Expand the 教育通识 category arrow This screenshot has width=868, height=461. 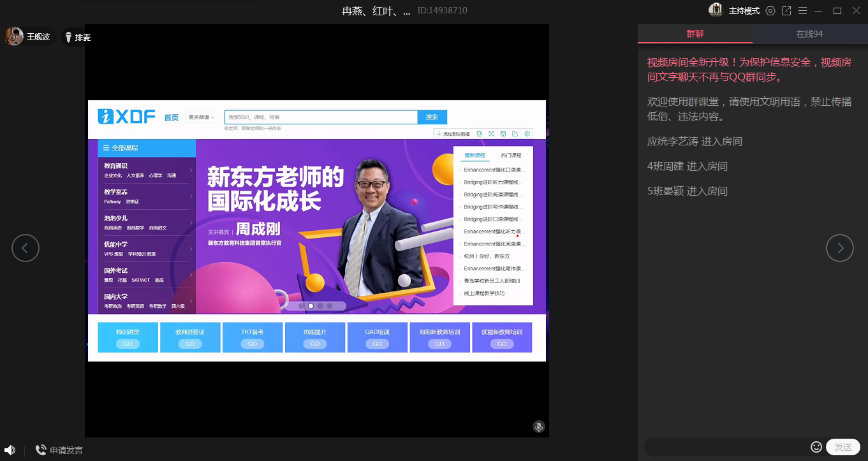tap(191, 170)
